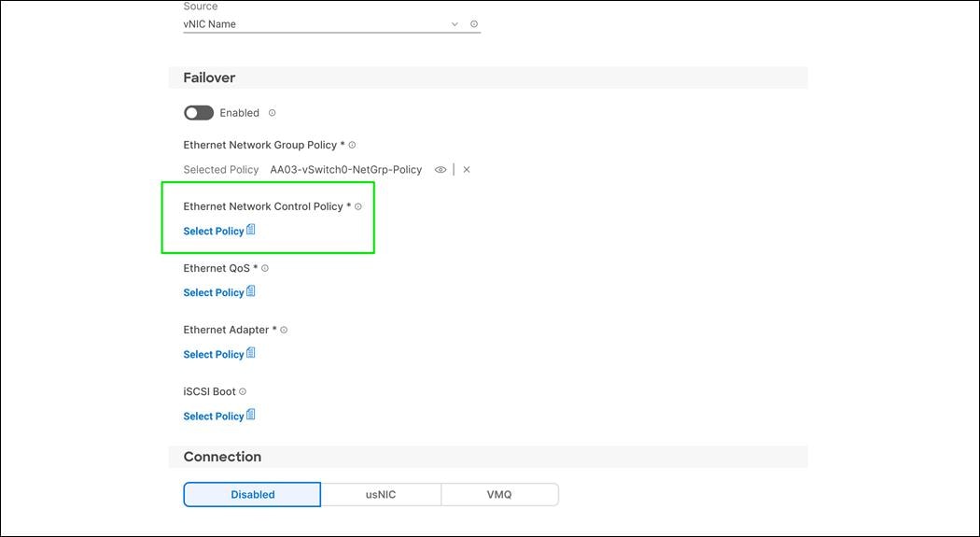Remove selected NetGrp policy with X icon
Image resolution: width=980 pixels, height=537 pixels.
point(467,170)
